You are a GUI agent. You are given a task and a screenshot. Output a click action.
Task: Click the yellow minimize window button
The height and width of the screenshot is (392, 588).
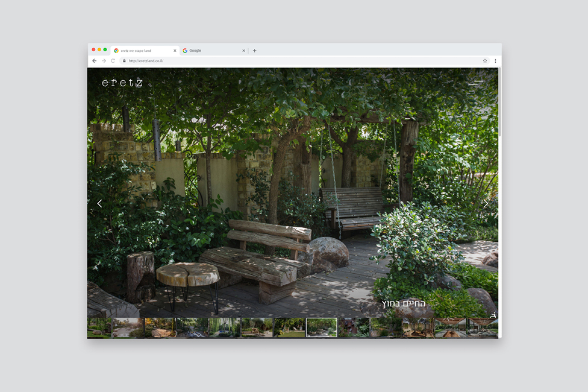tap(99, 49)
